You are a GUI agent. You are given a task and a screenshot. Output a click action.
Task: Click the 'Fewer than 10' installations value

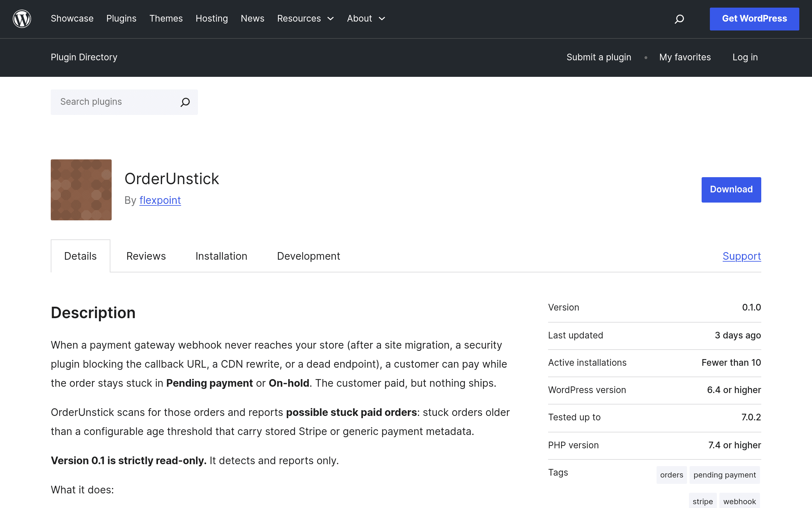[731, 363]
